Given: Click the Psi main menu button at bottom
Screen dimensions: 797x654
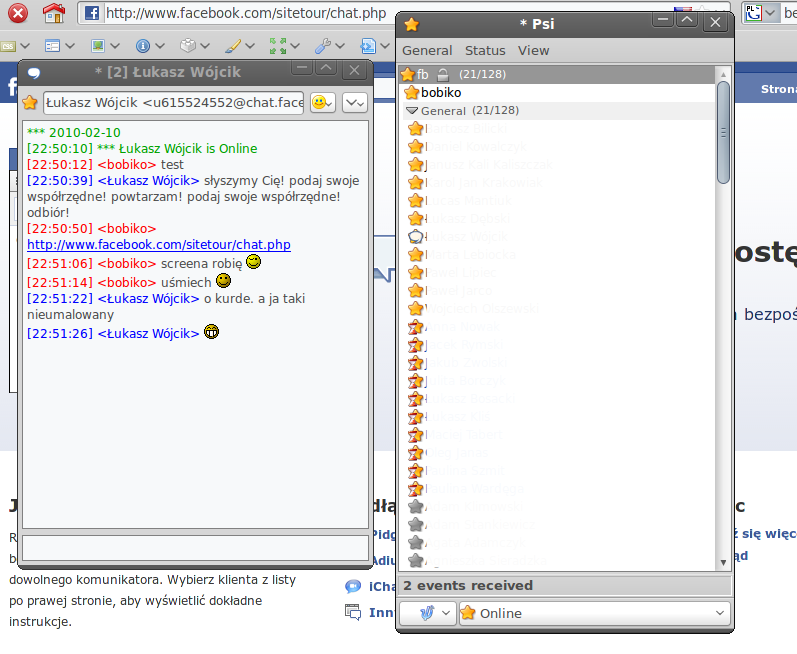Looking at the screenshot, I should click(426, 613).
